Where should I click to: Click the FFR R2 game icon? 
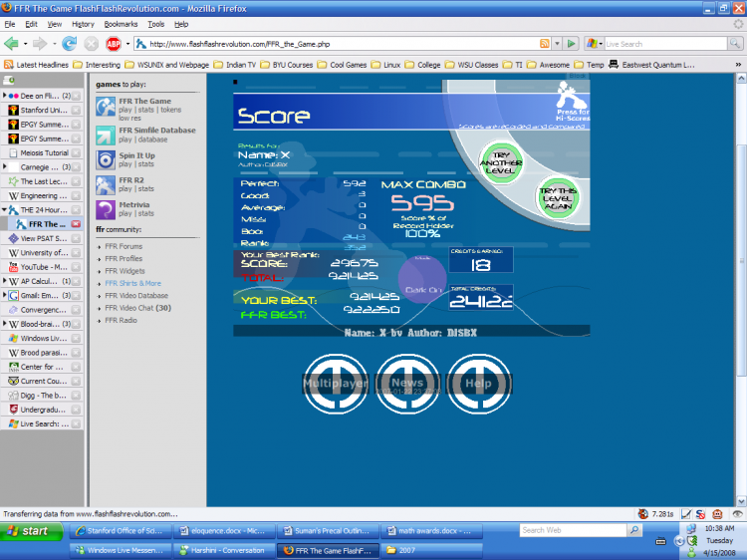point(105,184)
